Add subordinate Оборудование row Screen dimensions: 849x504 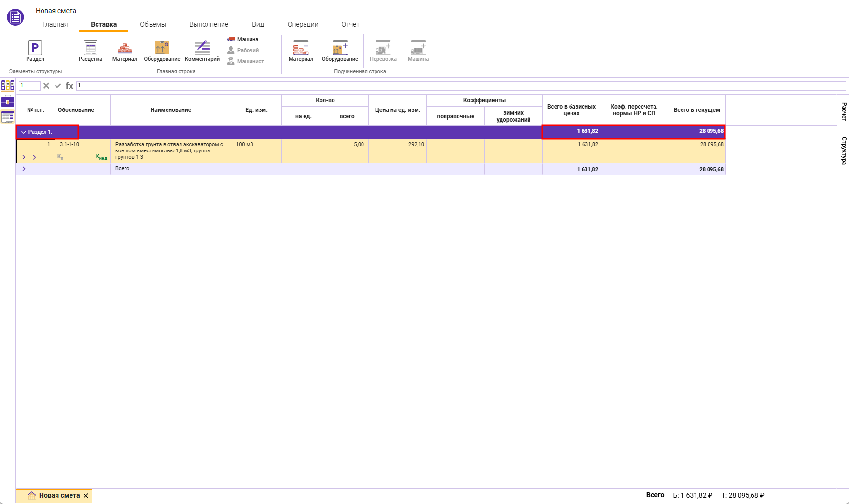(340, 51)
